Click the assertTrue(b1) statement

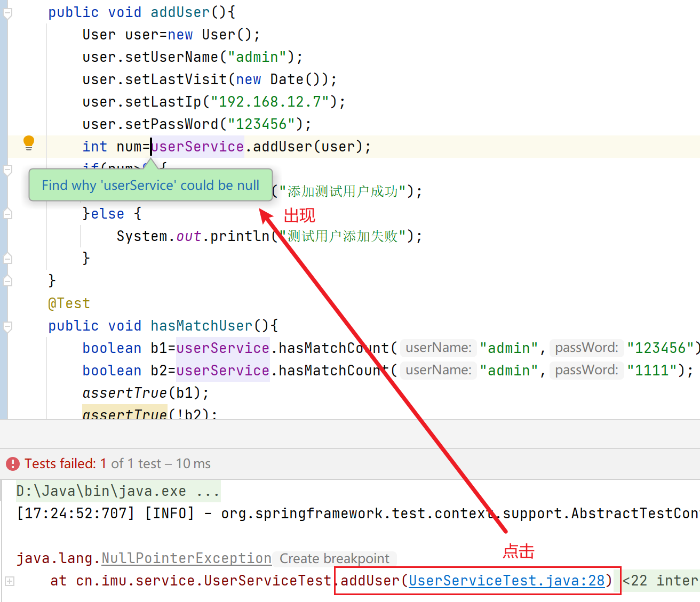146,393
